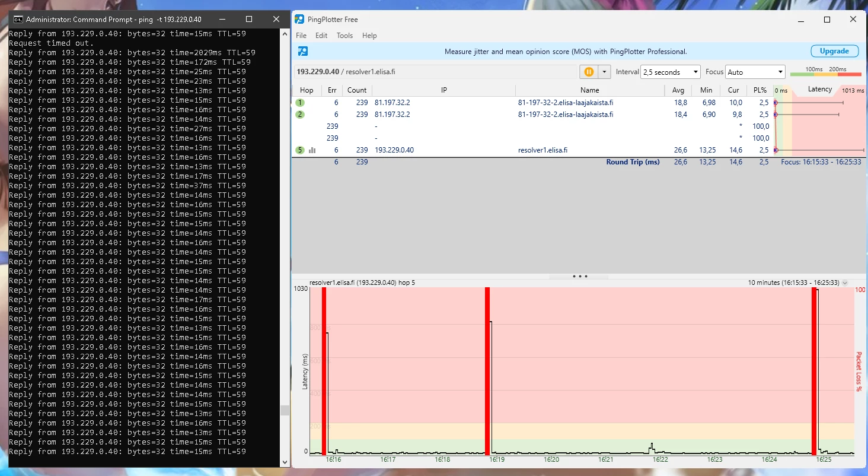This screenshot has width=868, height=476.
Task: Click the 16:17 time axis label
Action: click(x=388, y=459)
